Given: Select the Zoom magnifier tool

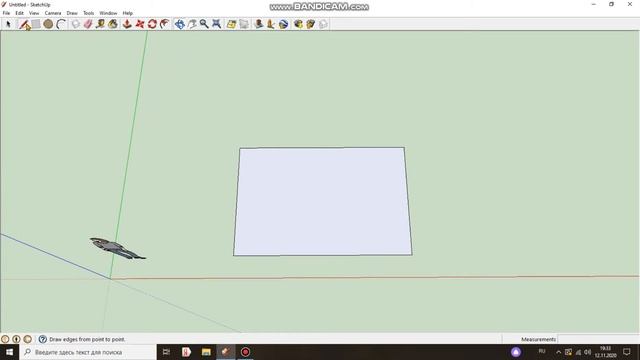Looking at the screenshot, I should click(x=204, y=24).
